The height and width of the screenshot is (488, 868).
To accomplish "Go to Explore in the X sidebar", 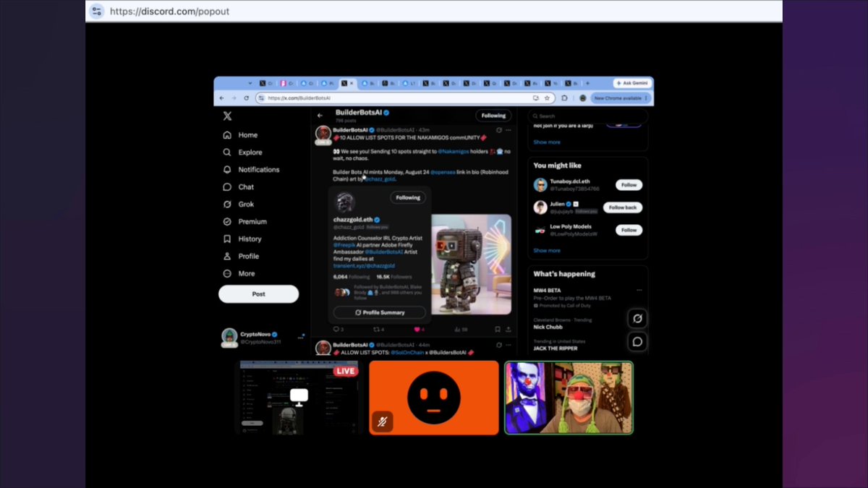I will 242,153.
